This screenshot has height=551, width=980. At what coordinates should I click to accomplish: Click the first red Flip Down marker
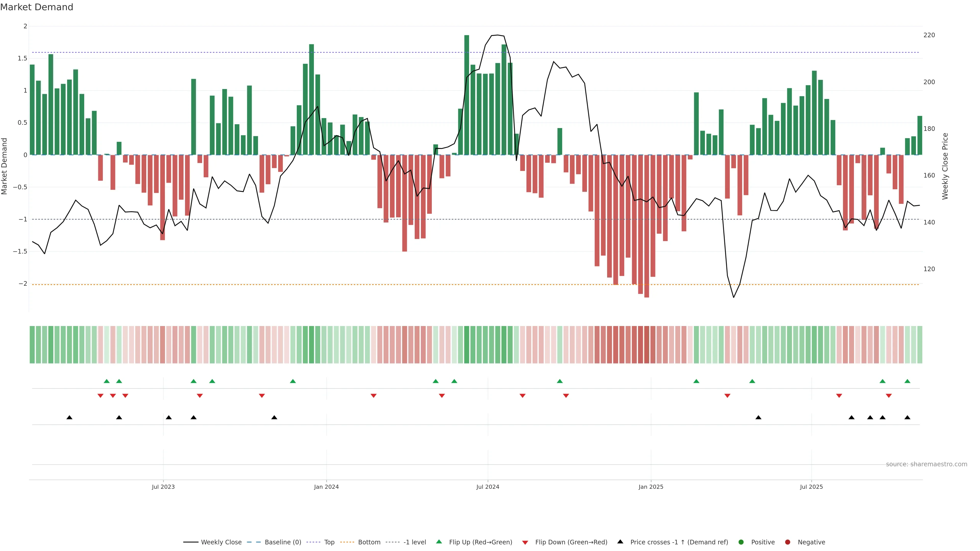click(101, 396)
